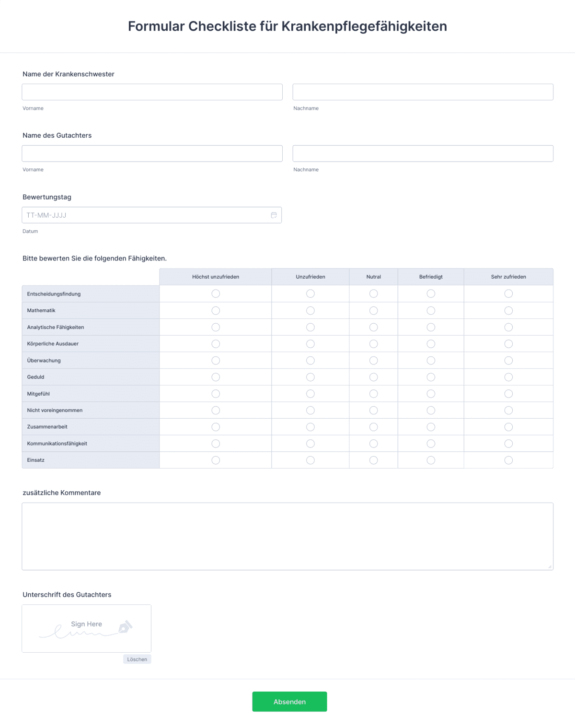
Task: Click the Nachname field under Name des Gutachters
Action: 423,153
